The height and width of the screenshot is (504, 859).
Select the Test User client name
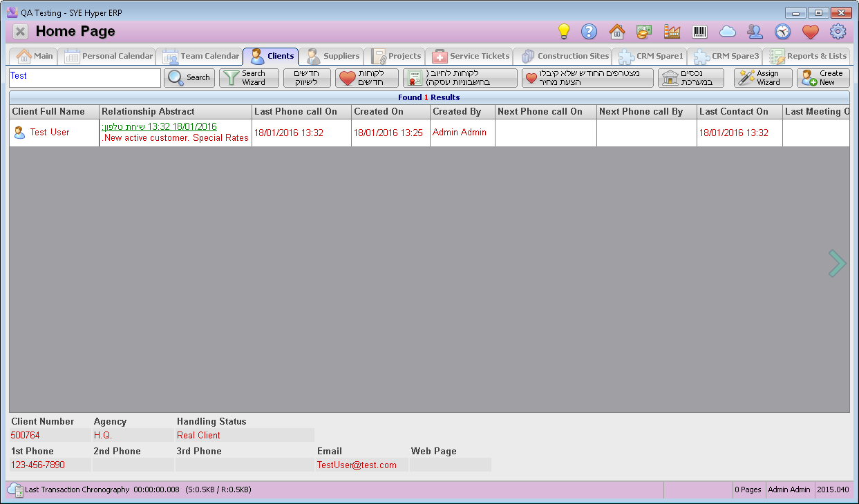point(50,132)
